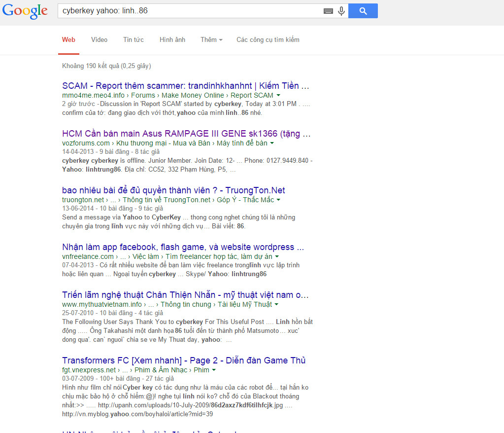Expand the Thêm dropdown menu

[211, 40]
